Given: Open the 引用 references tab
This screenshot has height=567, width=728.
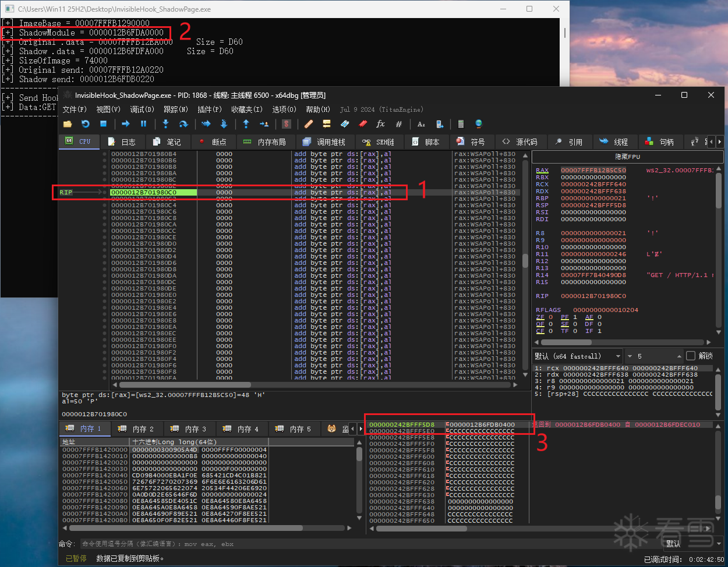Looking at the screenshot, I should tap(569, 141).
